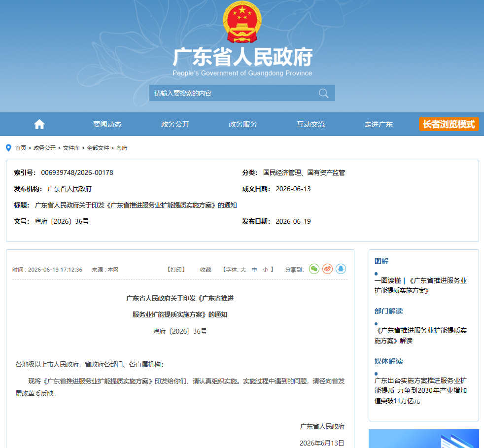Open the 要闻动态 menu
This screenshot has width=484, height=448.
tap(107, 124)
